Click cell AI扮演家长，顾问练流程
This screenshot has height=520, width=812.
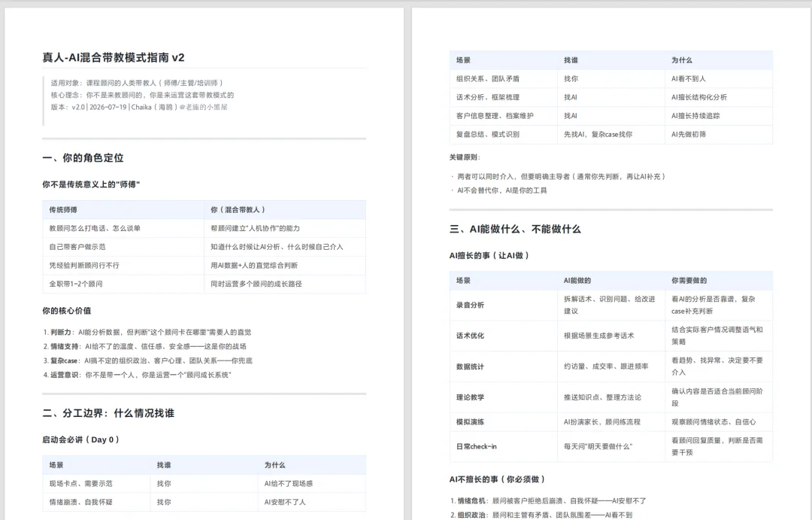click(602, 422)
